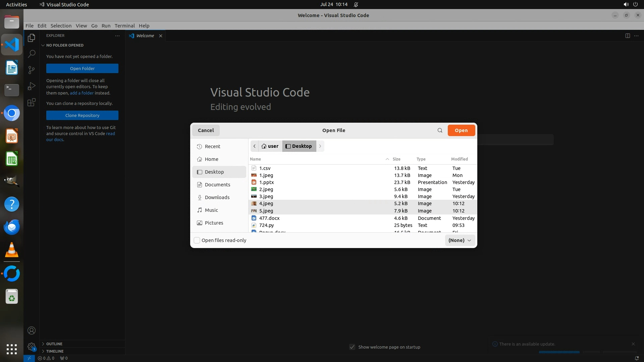Open the Manage gear icon
This screenshot has height=362, width=644.
click(32, 347)
